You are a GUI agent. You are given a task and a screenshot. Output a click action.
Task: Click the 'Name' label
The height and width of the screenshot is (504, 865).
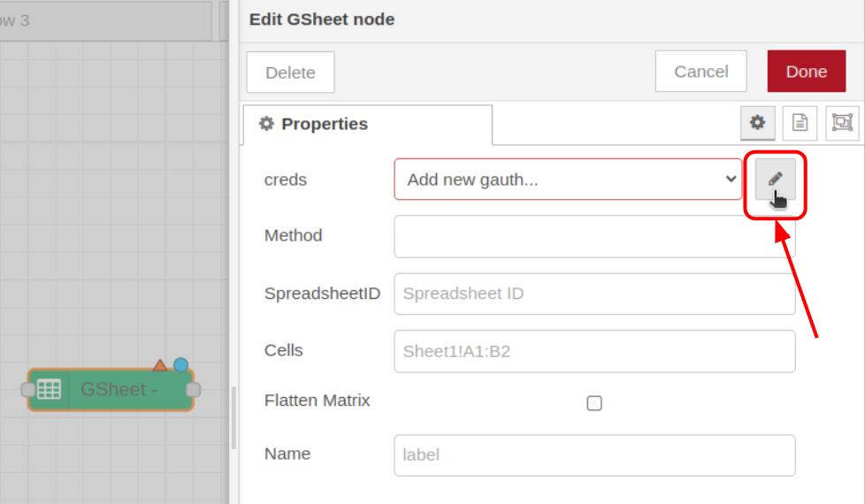pos(287,454)
